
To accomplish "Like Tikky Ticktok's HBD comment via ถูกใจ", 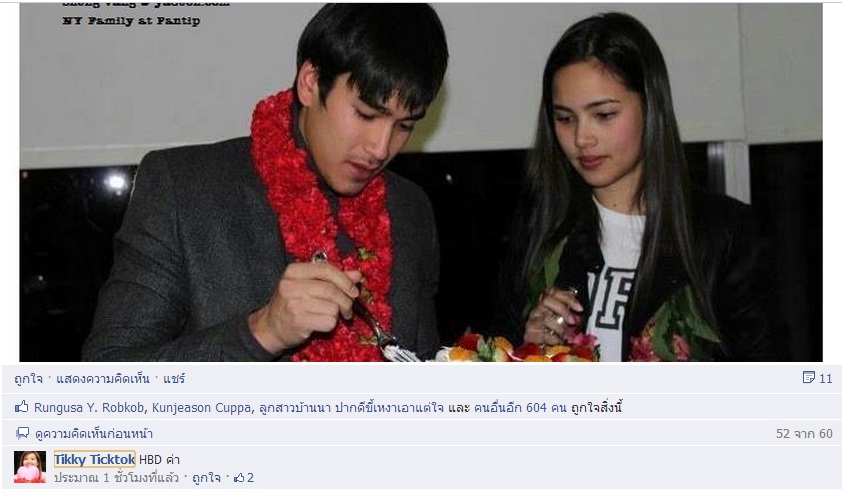I will [x=206, y=477].
